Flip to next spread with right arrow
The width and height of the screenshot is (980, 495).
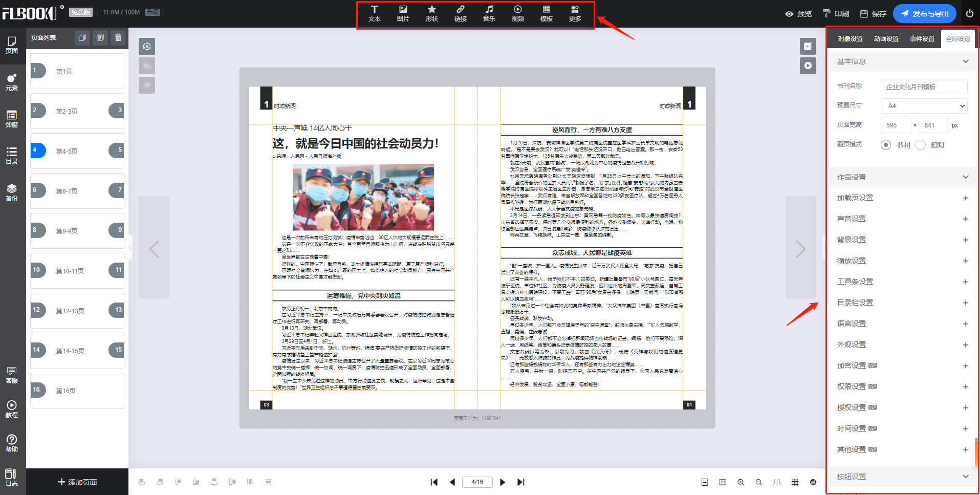click(x=801, y=248)
